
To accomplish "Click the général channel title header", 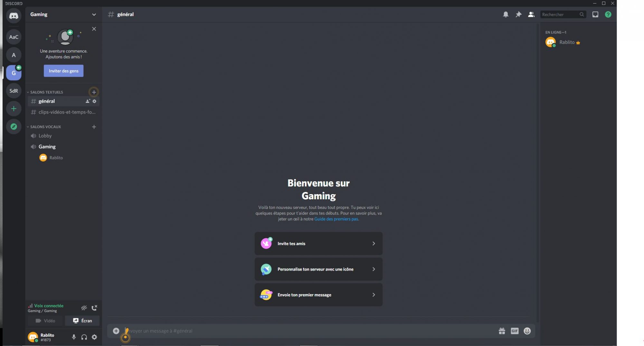I will pyautogui.click(x=125, y=15).
